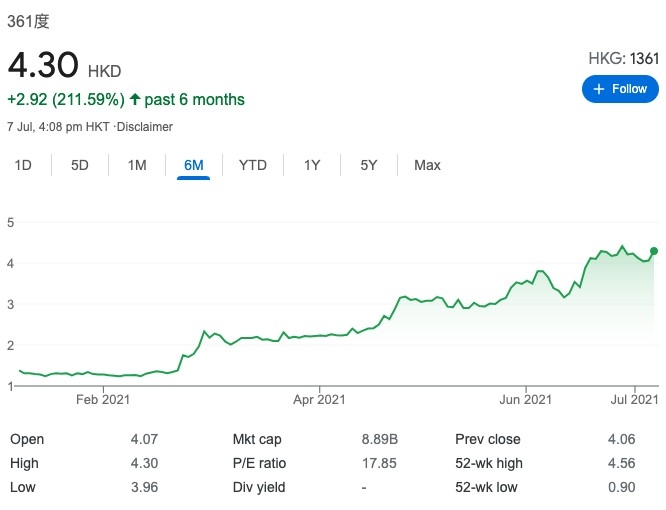Switch to the 1D chart range

pyautogui.click(x=23, y=165)
